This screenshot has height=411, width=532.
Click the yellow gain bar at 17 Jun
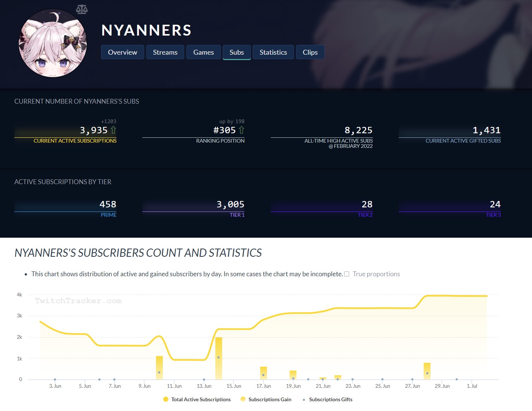264,373
